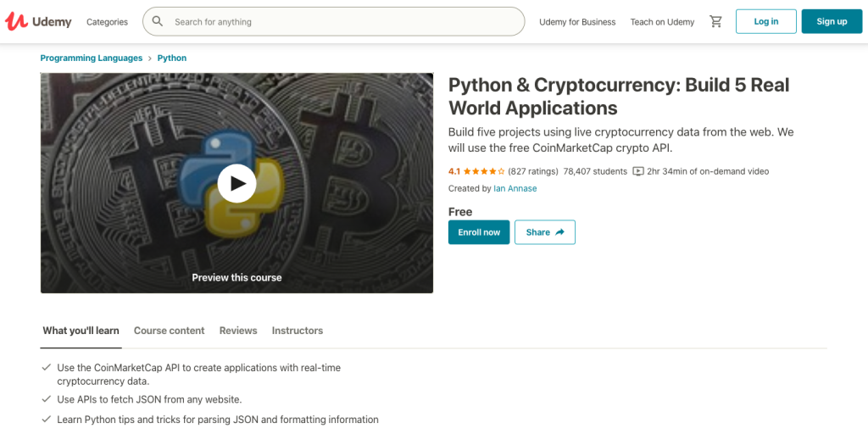Switch to the Reviews tab
This screenshot has height=434, width=868.
(x=238, y=331)
